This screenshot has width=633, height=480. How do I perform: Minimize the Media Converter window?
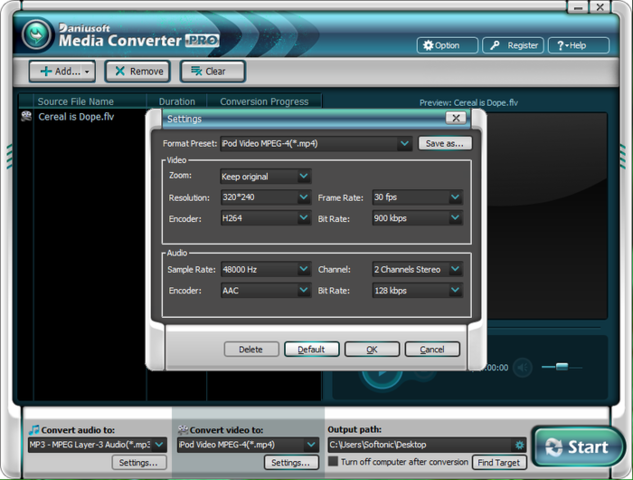point(579,7)
